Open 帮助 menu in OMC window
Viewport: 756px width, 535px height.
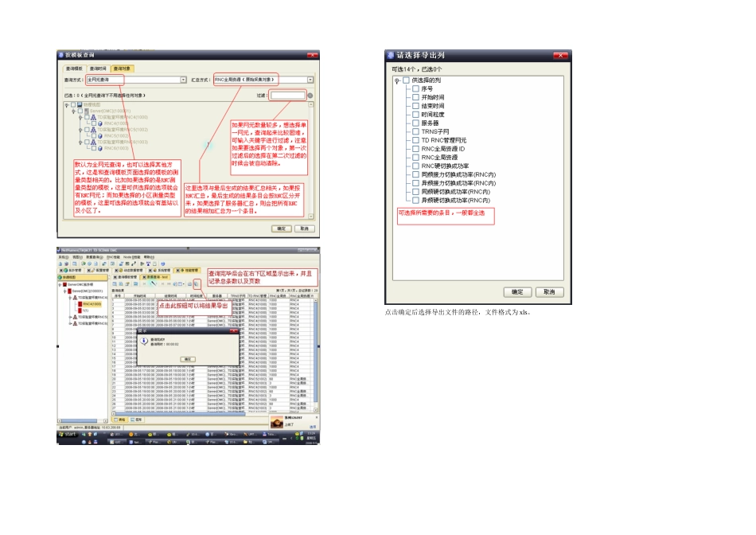[149, 257]
